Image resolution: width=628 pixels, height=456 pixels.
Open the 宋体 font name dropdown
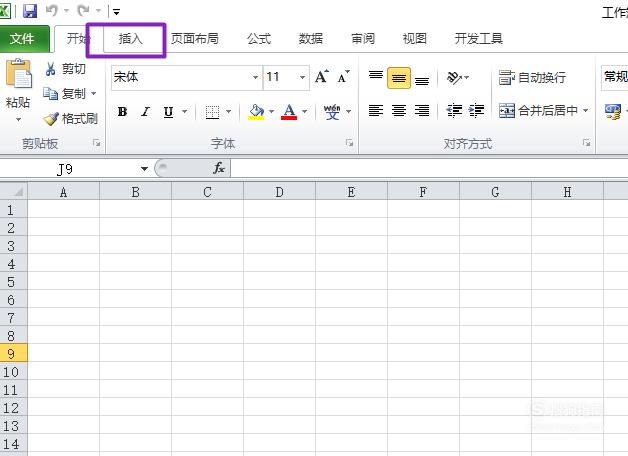click(255, 77)
